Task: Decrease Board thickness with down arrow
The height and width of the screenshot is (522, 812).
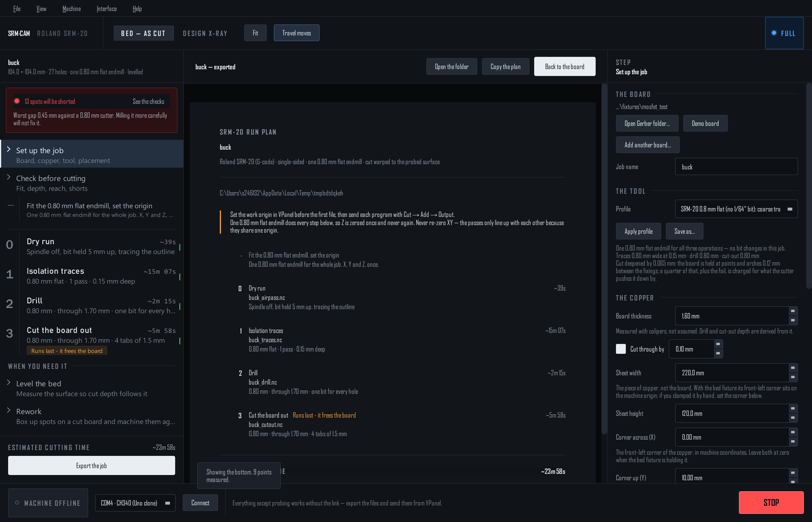Action: (793, 321)
